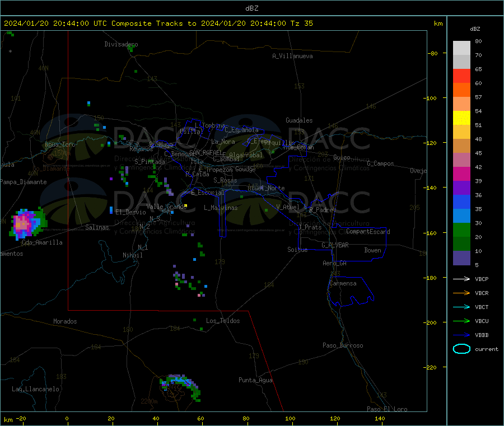Click the white VBCP arrow icon
Image resolution: width=504 pixels, height=426 pixels.
(x=461, y=279)
